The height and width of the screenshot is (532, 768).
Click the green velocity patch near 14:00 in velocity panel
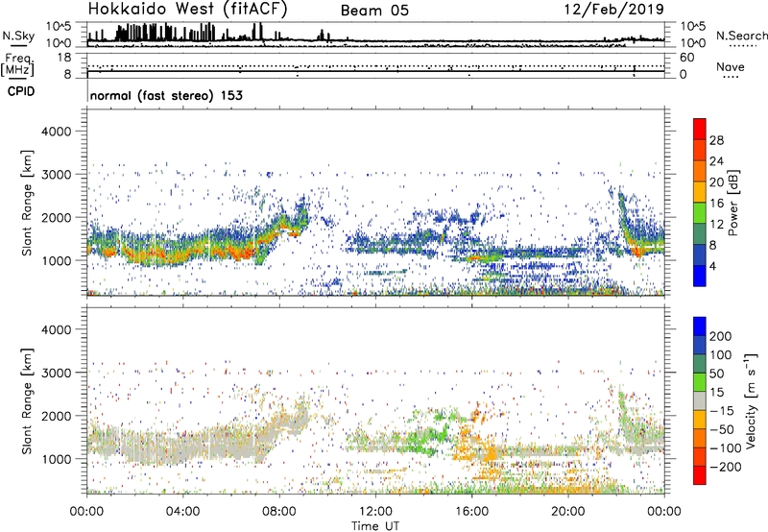click(425, 436)
